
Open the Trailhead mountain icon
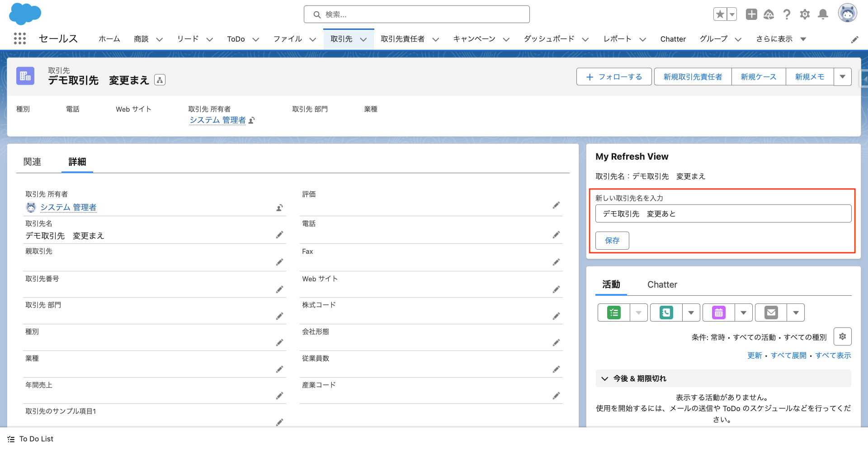(x=769, y=14)
